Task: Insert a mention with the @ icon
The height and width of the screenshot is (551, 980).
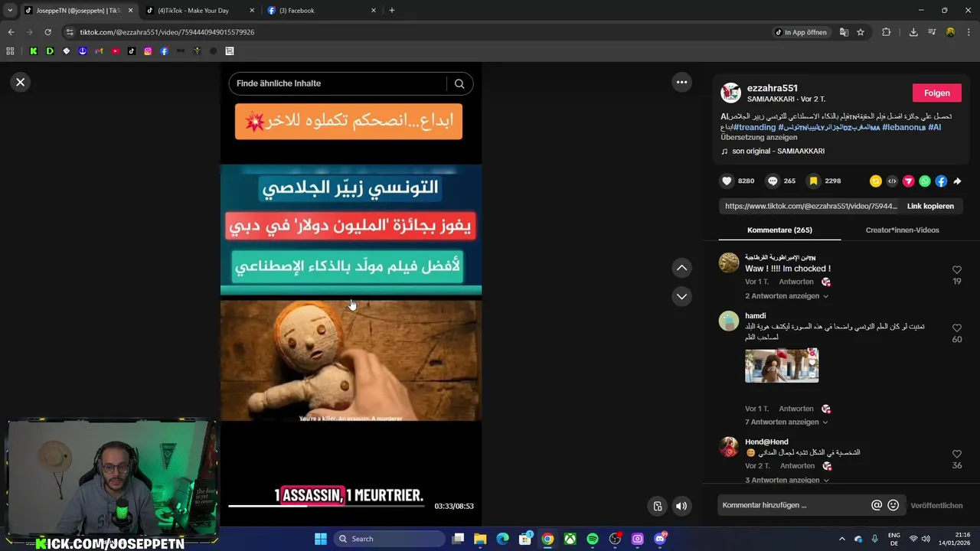Action: pyautogui.click(x=877, y=505)
